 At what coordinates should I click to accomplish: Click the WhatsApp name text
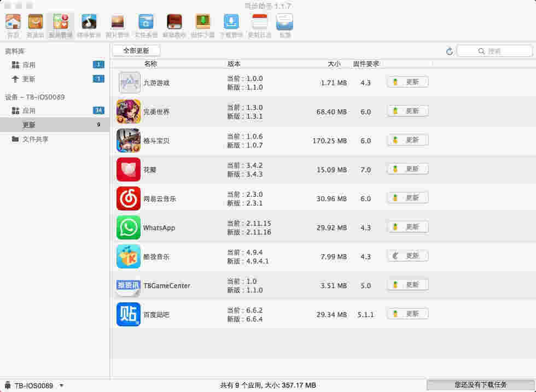[159, 228]
